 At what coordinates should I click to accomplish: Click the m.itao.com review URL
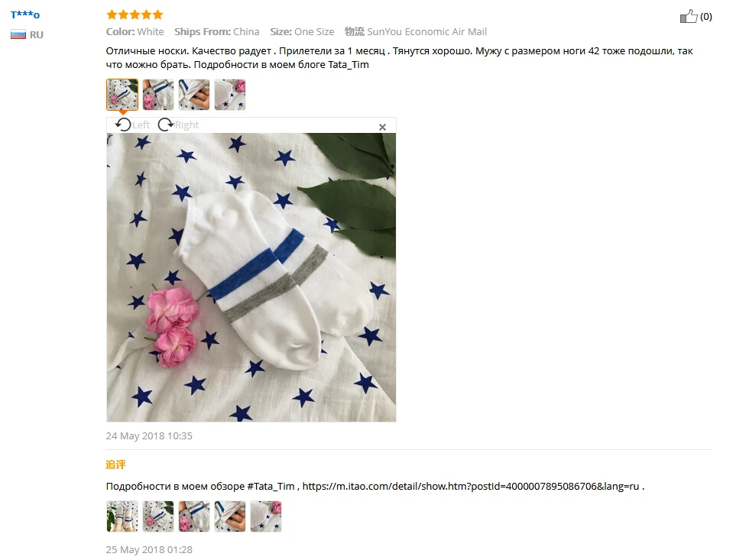(471, 487)
